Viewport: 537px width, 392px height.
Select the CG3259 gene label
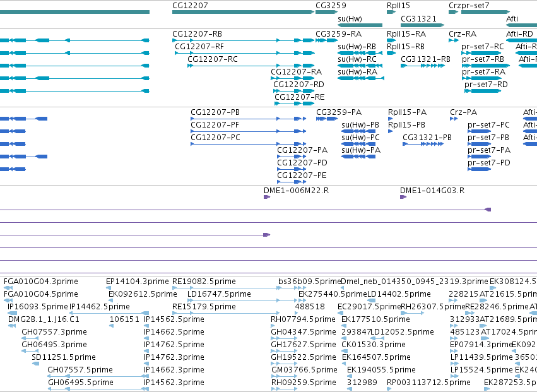(331, 6)
